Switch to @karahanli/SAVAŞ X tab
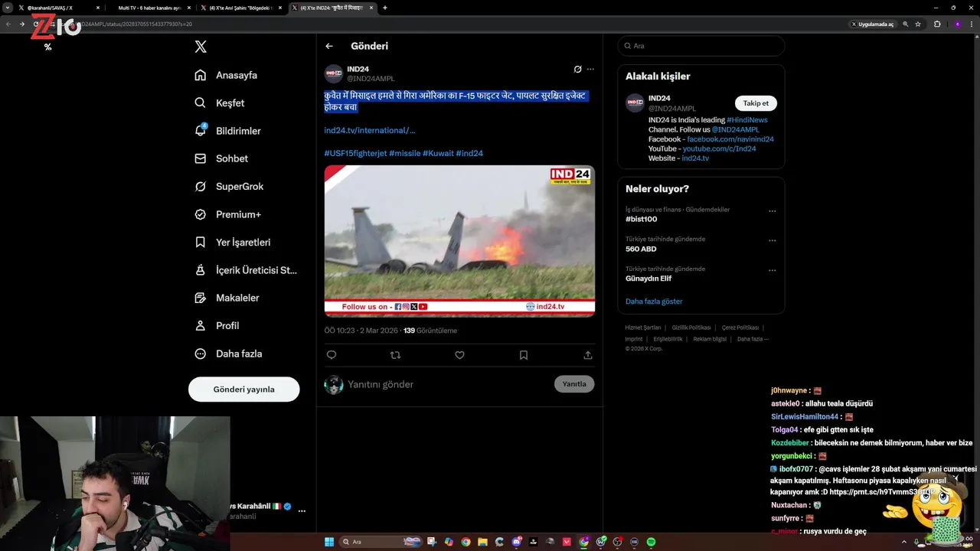 (57, 8)
